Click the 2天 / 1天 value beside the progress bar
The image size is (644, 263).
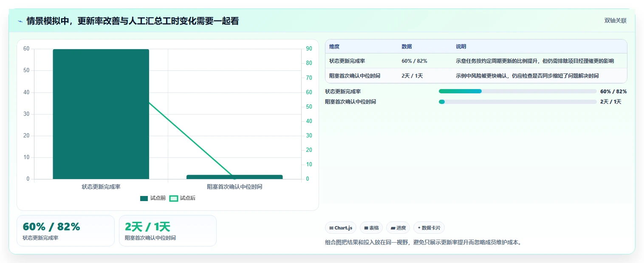click(x=611, y=102)
